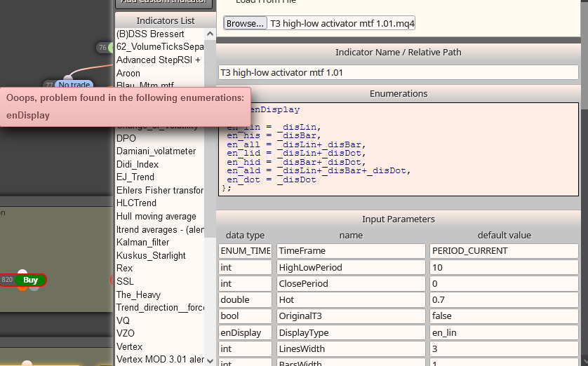Click the ENUM_TIME data type field
This screenshot has width=588, height=366.
[x=246, y=250]
